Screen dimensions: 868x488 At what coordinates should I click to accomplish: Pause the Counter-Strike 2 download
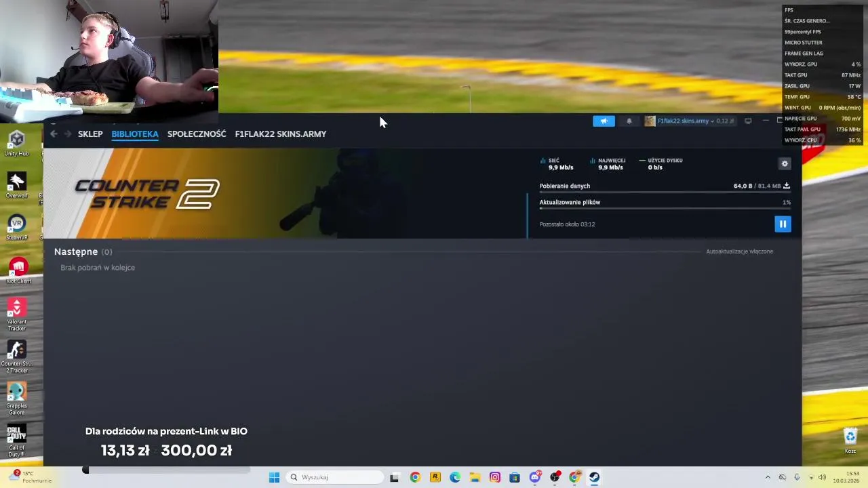point(783,224)
